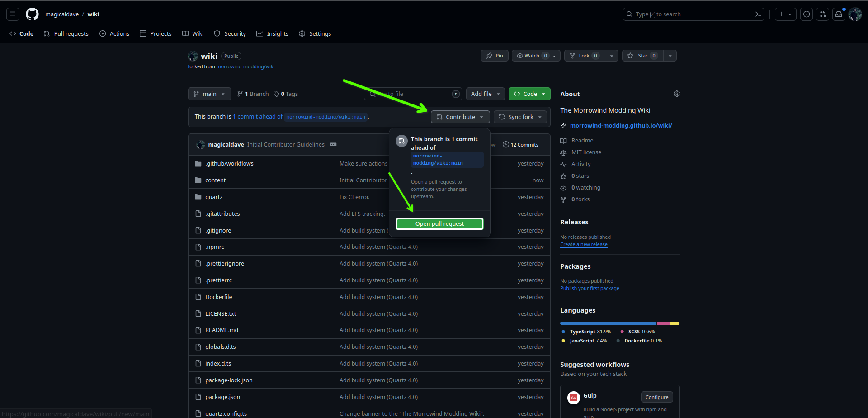
Task: Open the Projects tab
Action: pyautogui.click(x=156, y=34)
